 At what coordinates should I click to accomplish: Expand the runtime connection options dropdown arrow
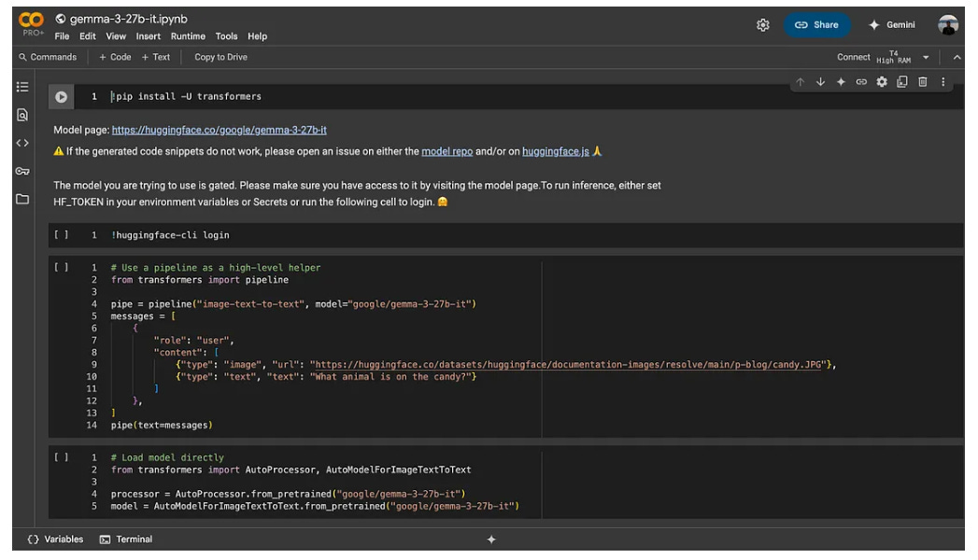click(926, 57)
